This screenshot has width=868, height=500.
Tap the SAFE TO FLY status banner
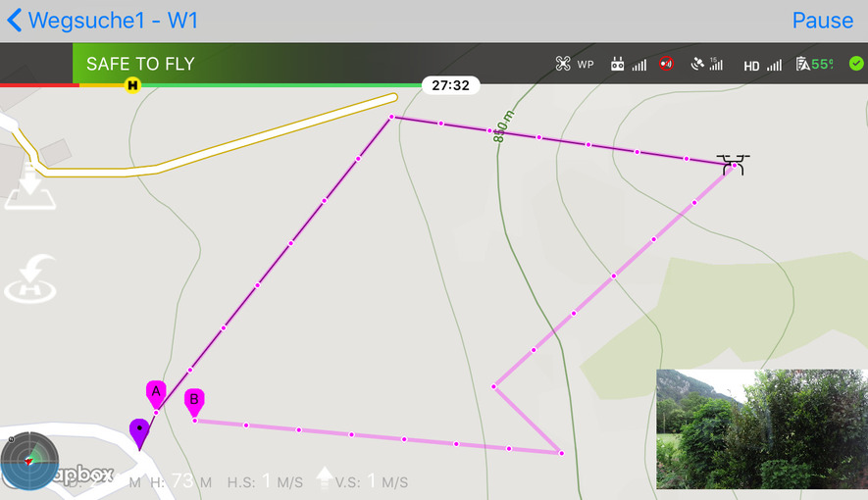(140, 64)
